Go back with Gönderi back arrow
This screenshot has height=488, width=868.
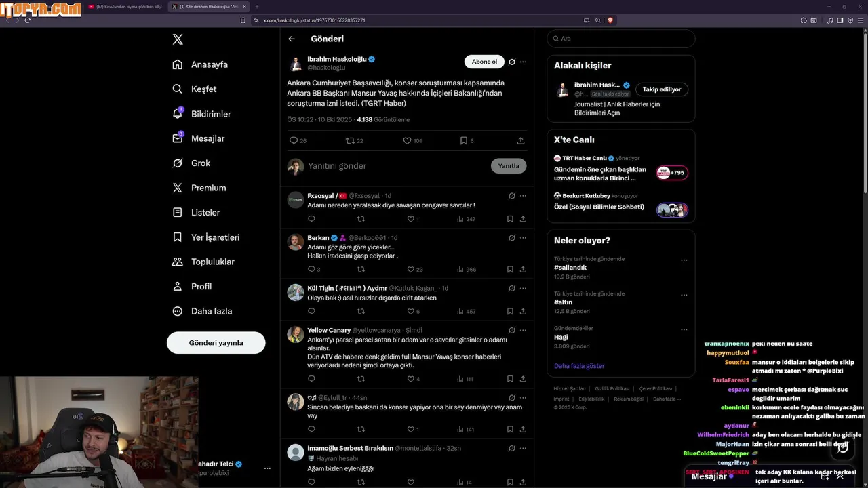[292, 39]
